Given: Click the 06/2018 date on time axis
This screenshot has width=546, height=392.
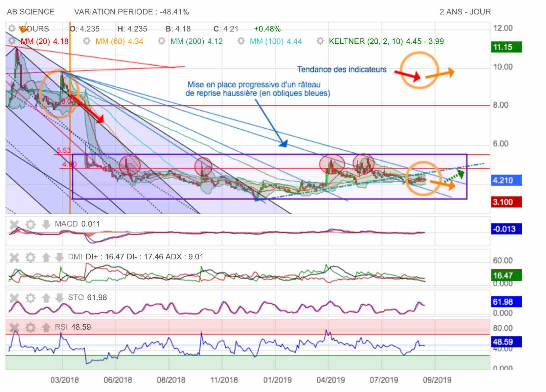Looking at the screenshot, I should [118, 380].
